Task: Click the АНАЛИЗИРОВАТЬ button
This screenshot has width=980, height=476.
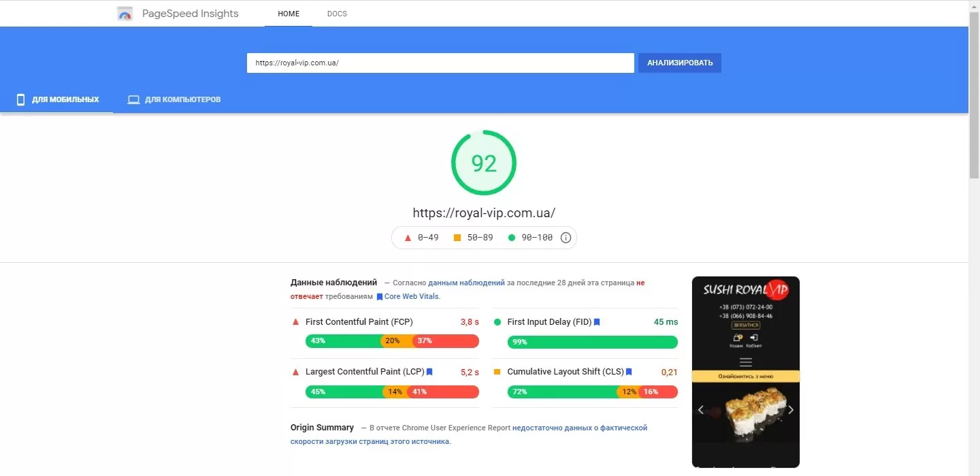Action: tap(680, 63)
